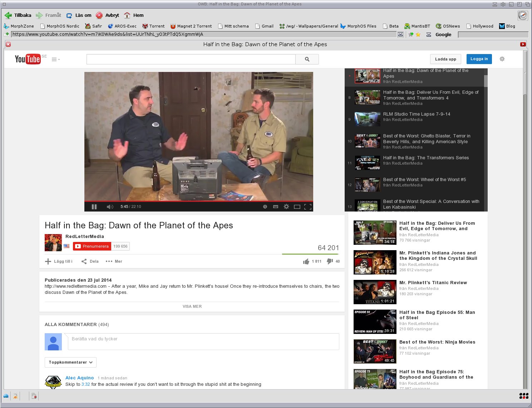Go back with the Tillbaka arrow
Image resolution: width=532 pixels, height=408 pixels.
point(18,15)
